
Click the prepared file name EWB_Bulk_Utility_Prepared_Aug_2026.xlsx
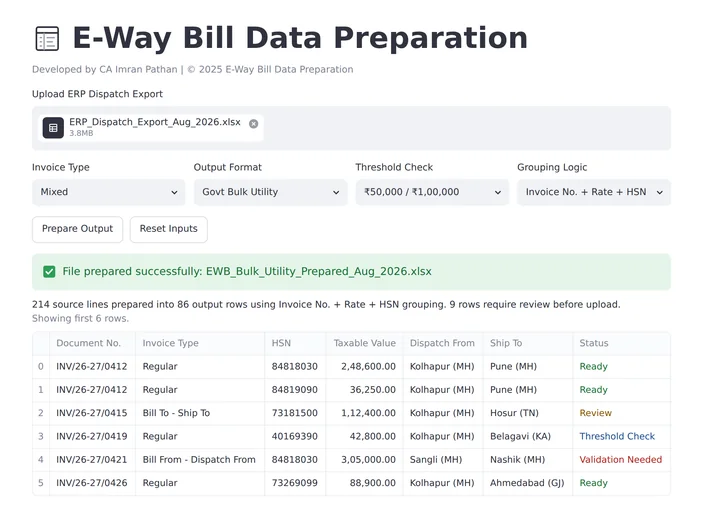click(319, 272)
